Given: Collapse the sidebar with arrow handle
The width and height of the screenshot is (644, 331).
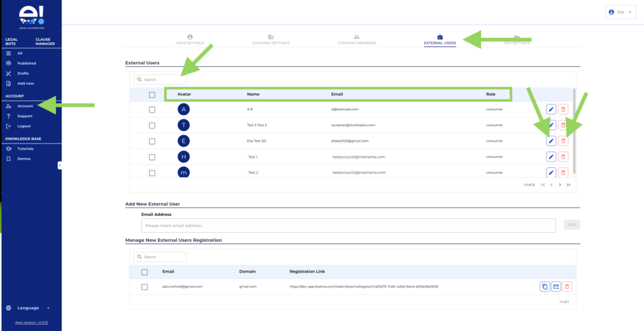Looking at the screenshot, I should click(x=60, y=165).
